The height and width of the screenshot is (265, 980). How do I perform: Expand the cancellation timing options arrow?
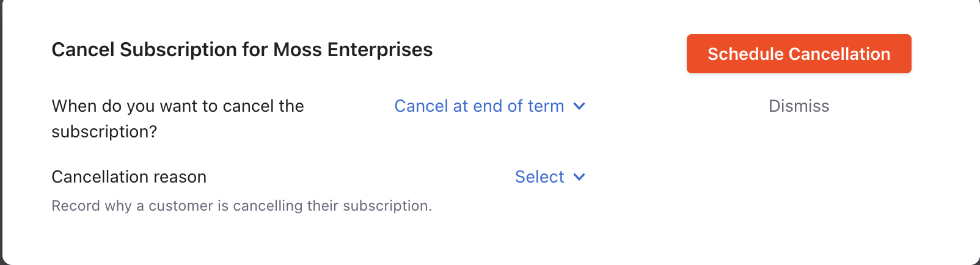(x=579, y=106)
